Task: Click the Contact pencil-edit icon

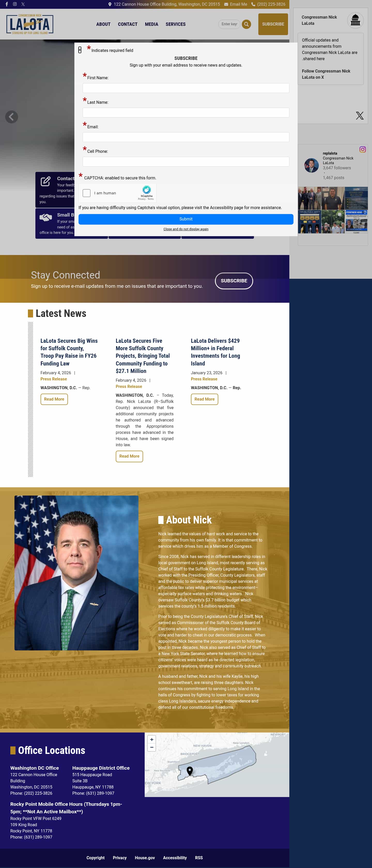Action: point(45,181)
